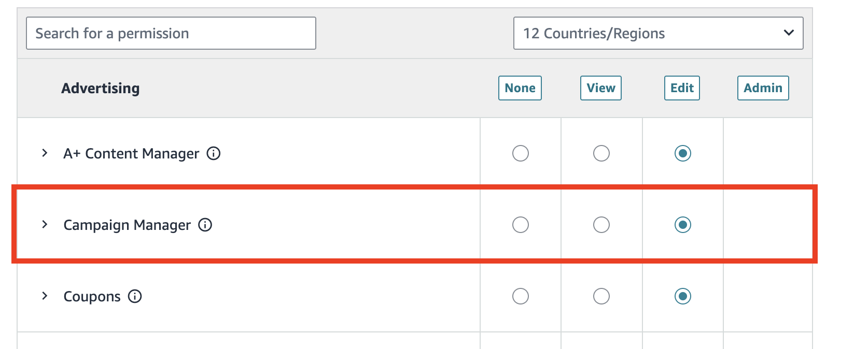This screenshot has width=868, height=349.
Task: Choose Edit for Campaign Manager
Action: [x=682, y=225]
